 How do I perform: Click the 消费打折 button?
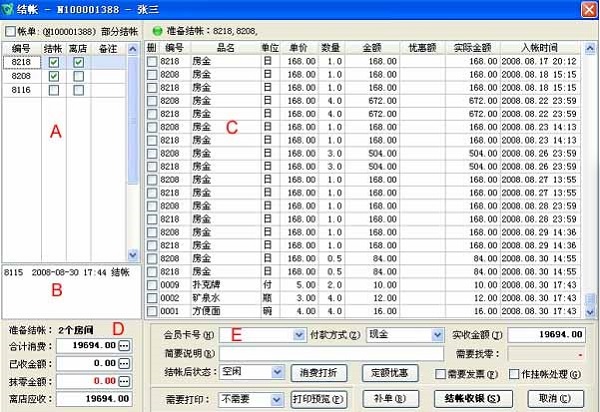319,373
